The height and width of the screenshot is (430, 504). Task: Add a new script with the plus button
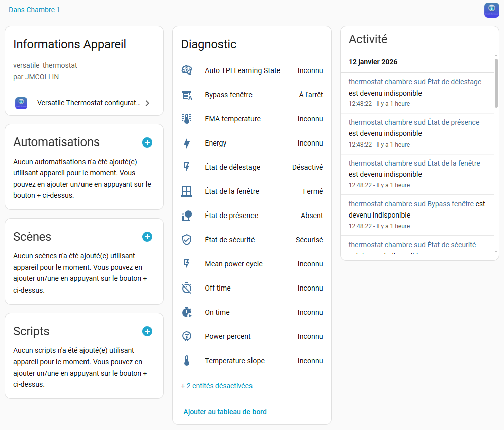coord(147,331)
